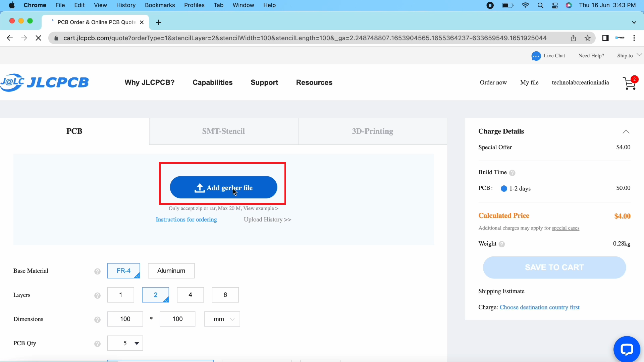The width and height of the screenshot is (644, 362).
Task: Click the site lock icon in the address bar
Action: (x=56, y=38)
